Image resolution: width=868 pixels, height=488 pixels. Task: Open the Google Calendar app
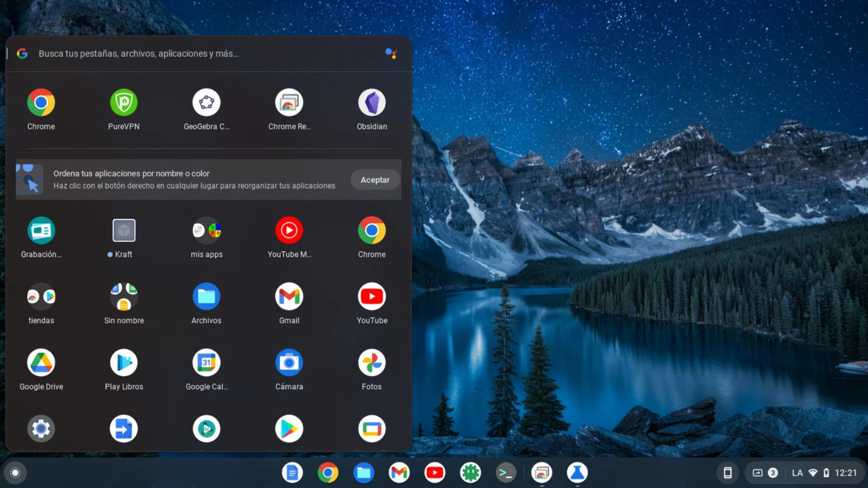[206, 363]
